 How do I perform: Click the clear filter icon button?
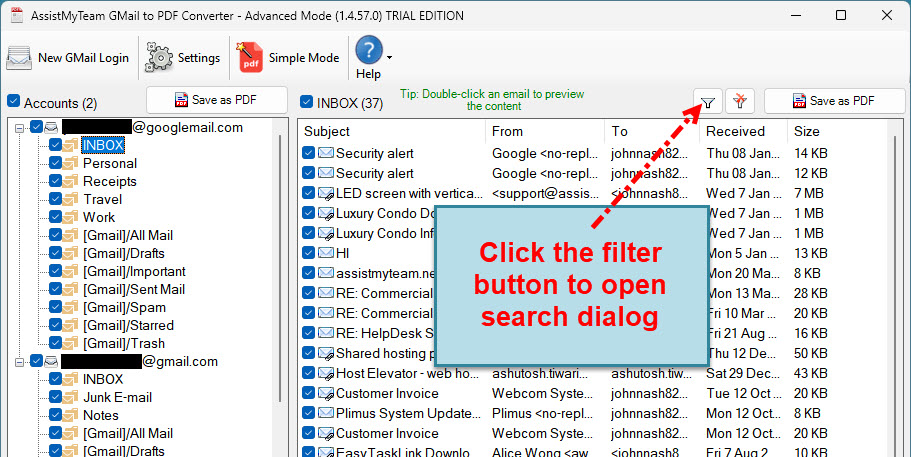[x=740, y=101]
